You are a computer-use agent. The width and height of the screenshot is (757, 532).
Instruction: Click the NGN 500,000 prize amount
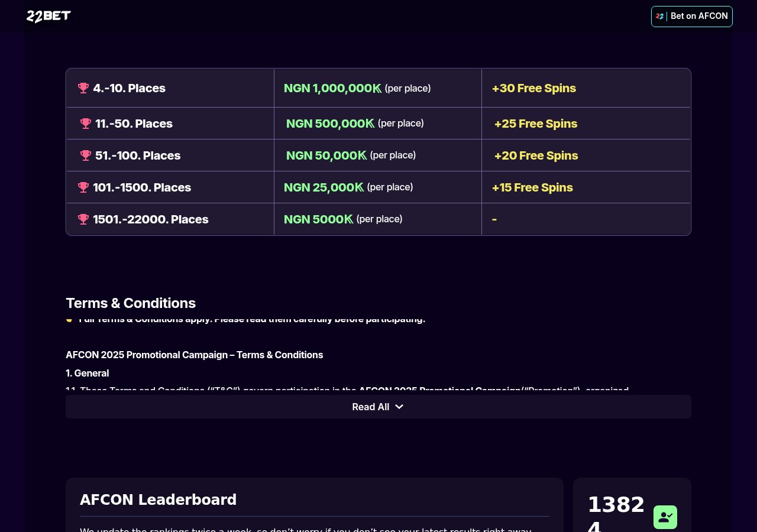click(330, 124)
